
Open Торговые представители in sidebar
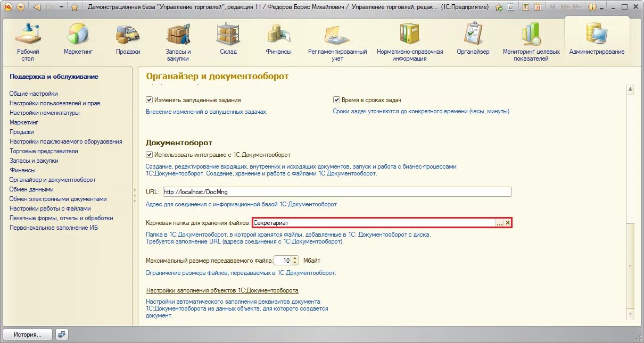44,151
